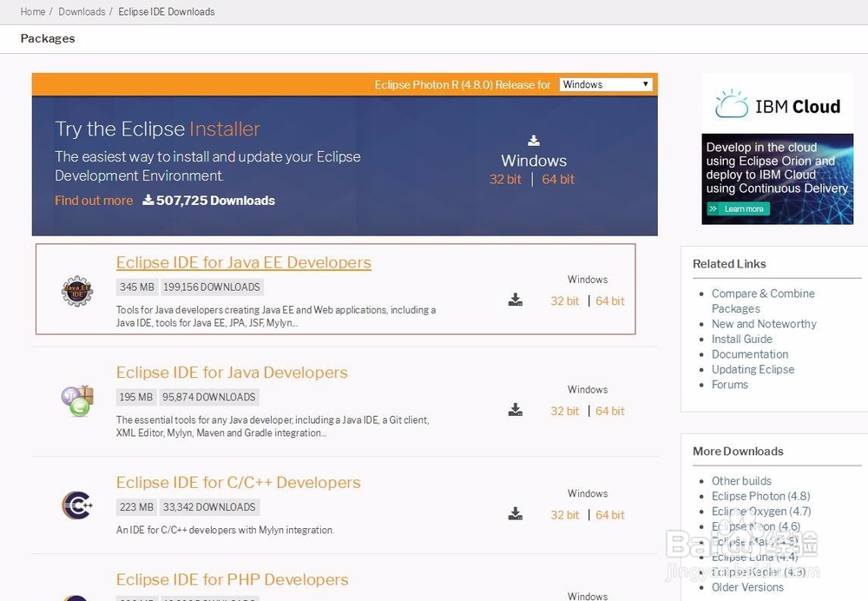Click download icon for Java EE package
The image size is (868, 601).
pos(516,300)
